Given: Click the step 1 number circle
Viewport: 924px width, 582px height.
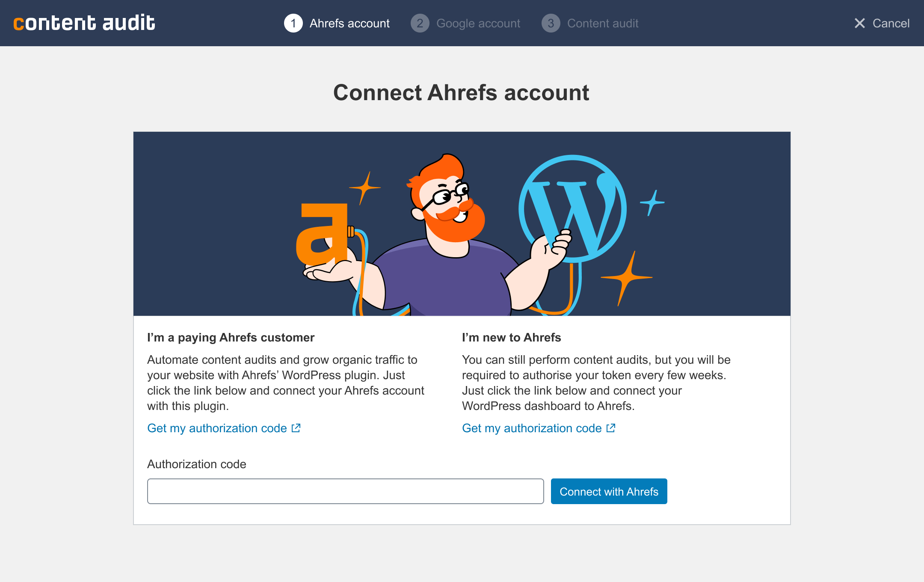Looking at the screenshot, I should pyautogui.click(x=293, y=23).
